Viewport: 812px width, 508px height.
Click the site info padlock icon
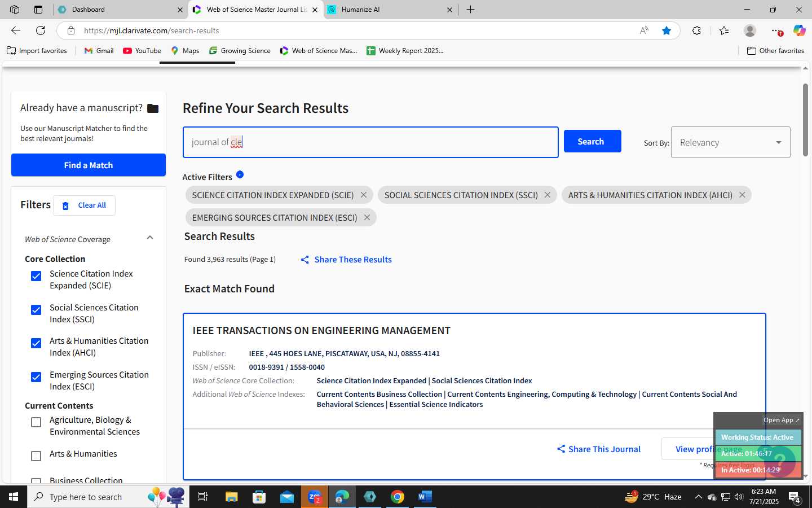[70, 30]
